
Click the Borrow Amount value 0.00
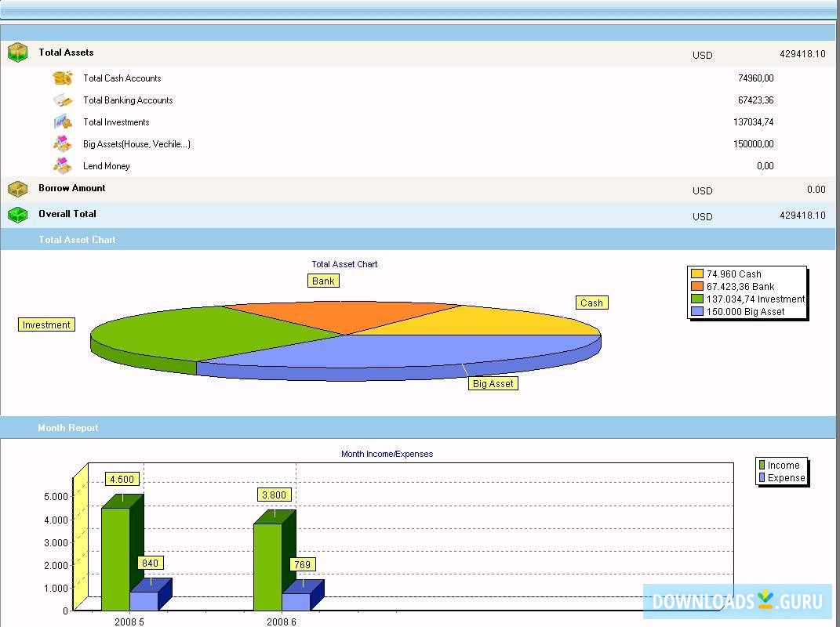tap(816, 189)
